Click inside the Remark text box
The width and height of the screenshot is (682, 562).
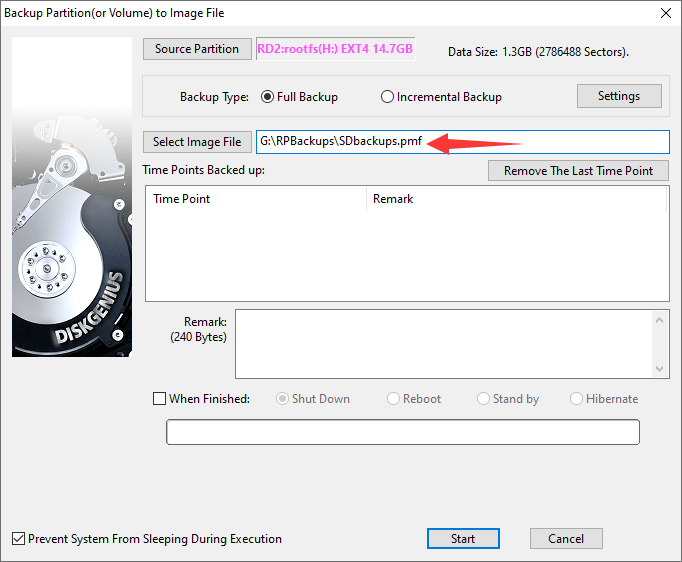442,344
